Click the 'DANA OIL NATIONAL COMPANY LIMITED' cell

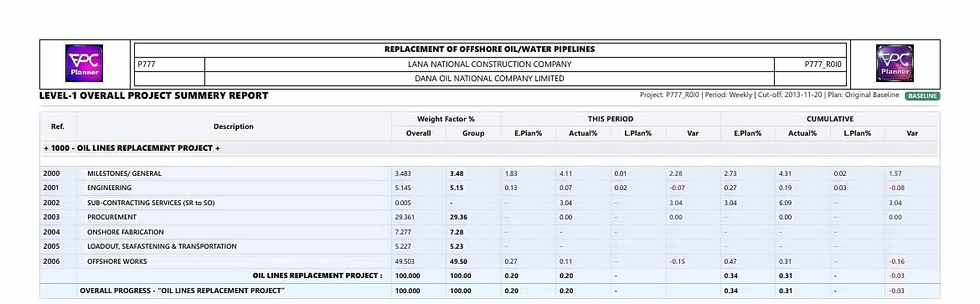tap(489, 79)
